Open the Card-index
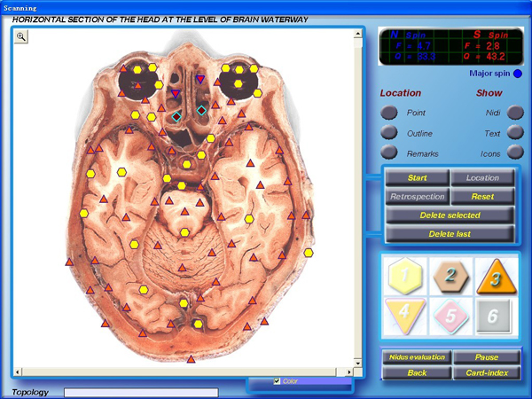This screenshot has height=399, width=532. [x=487, y=373]
